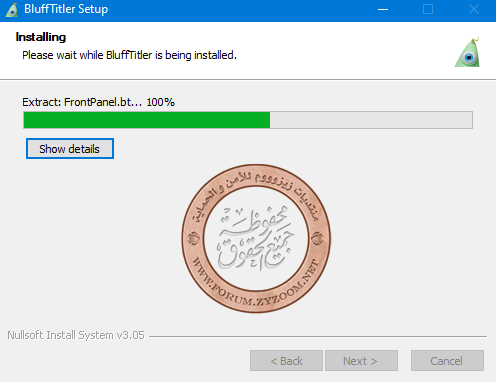Image resolution: width=496 pixels, height=382 pixels.
Task: Click the < Back button
Action: pos(286,360)
